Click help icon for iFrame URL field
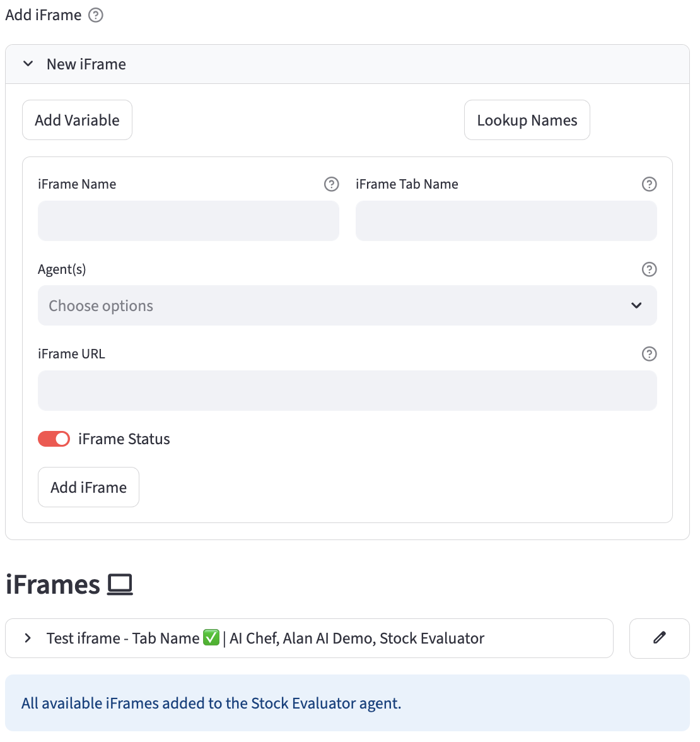This screenshot has width=700, height=742. pyautogui.click(x=649, y=354)
